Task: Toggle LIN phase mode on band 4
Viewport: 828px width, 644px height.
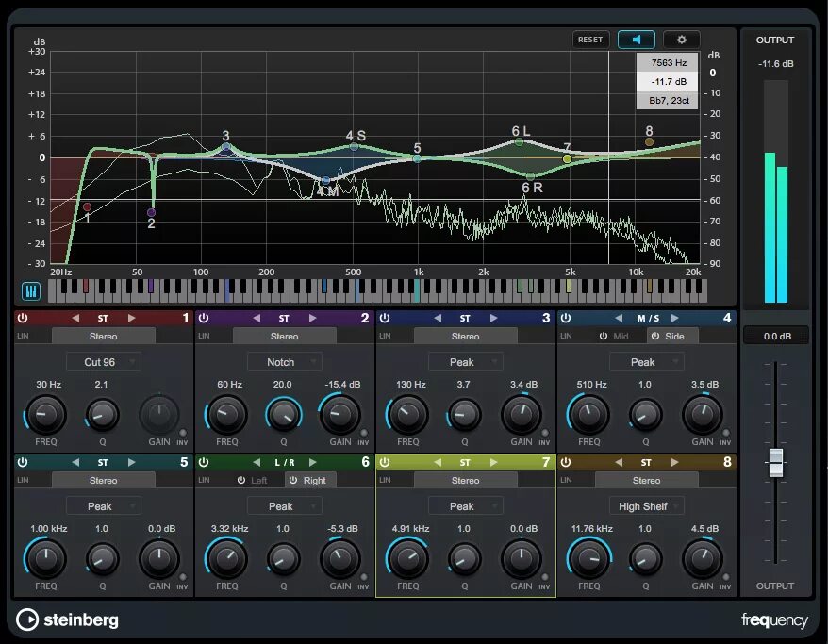Action: pos(566,336)
